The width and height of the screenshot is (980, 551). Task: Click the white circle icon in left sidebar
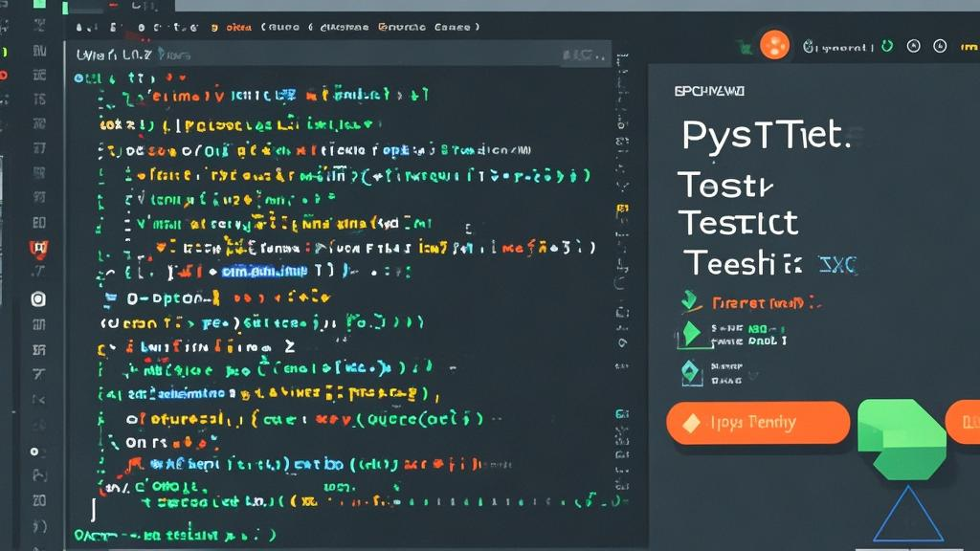[38, 299]
